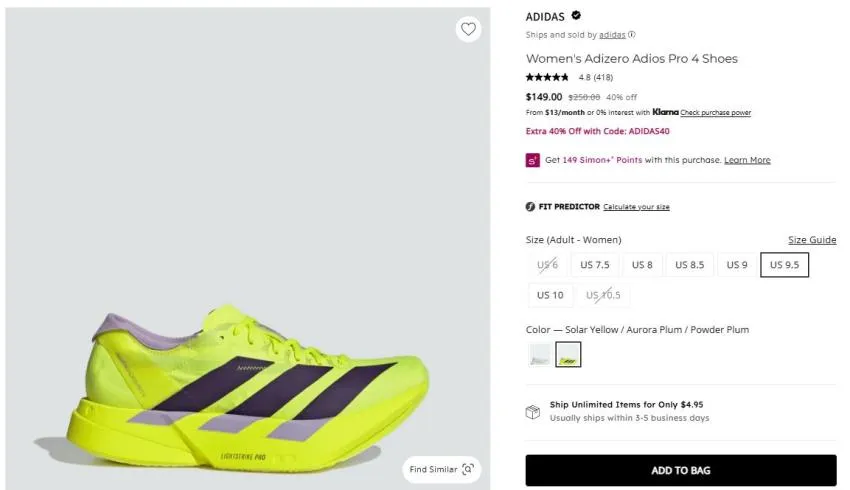Open the Size Guide link
850x490 pixels.
pos(812,240)
